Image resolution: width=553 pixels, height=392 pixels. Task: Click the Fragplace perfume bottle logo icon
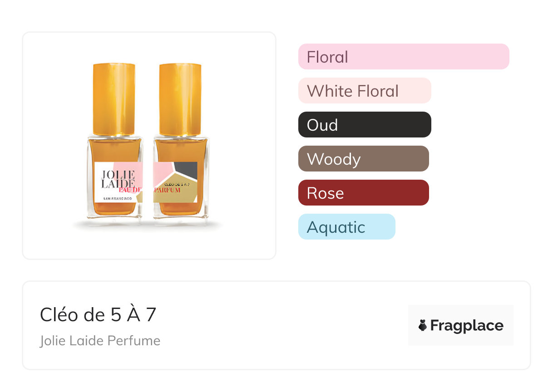point(423,325)
